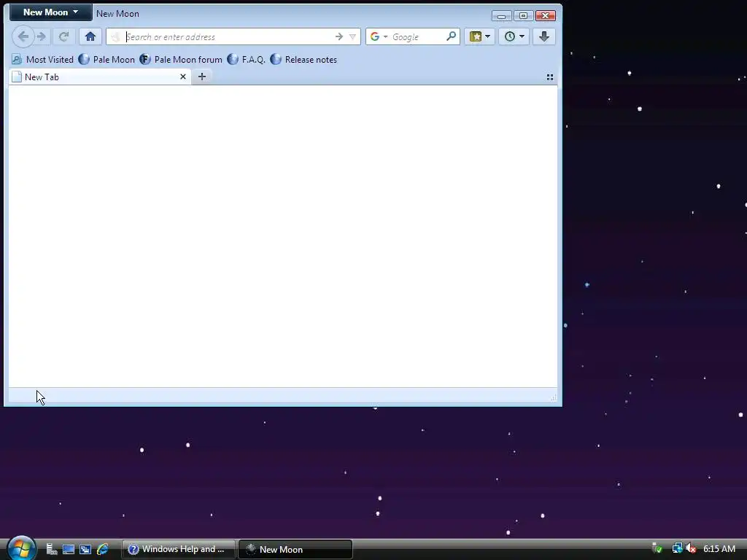Screen dimensions: 747x560
Task: Maximize the New Moon window
Action: 523,16
